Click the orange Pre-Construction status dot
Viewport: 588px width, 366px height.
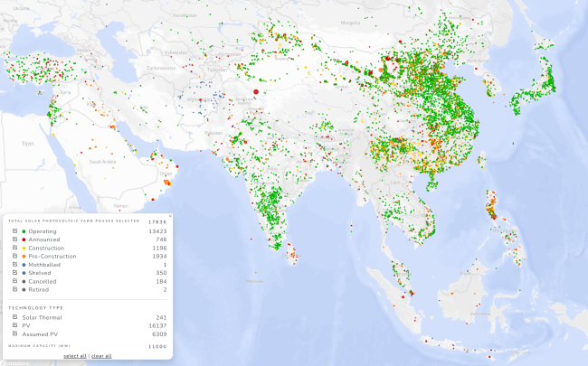point(24,257)
